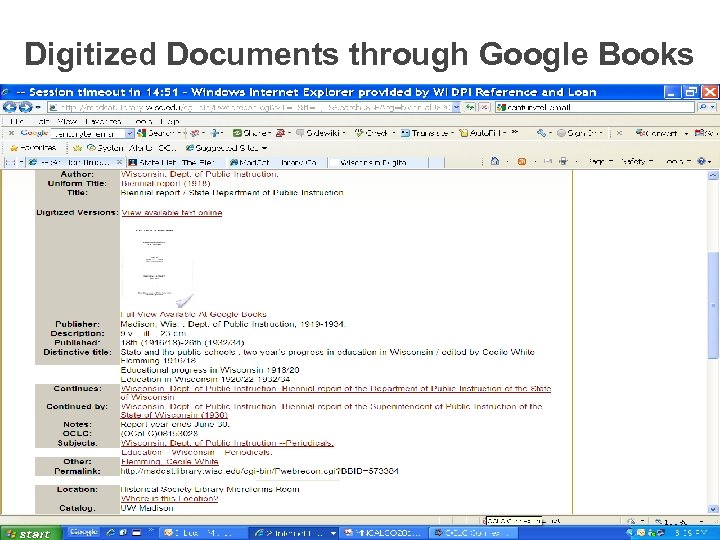Open the Page dropdown in command bar
Image resolution: width=720 pixels, height=540 pixels.
coord(601,161)
